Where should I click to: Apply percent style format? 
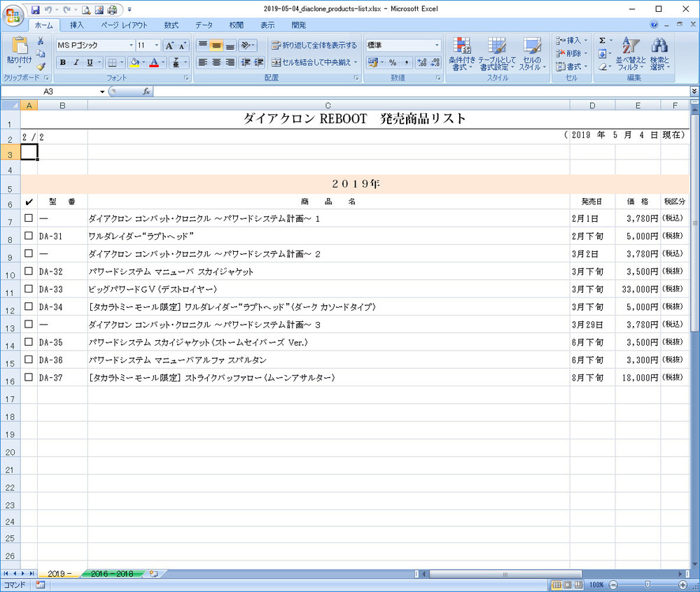pyautogui.click(x=393, y=62)
